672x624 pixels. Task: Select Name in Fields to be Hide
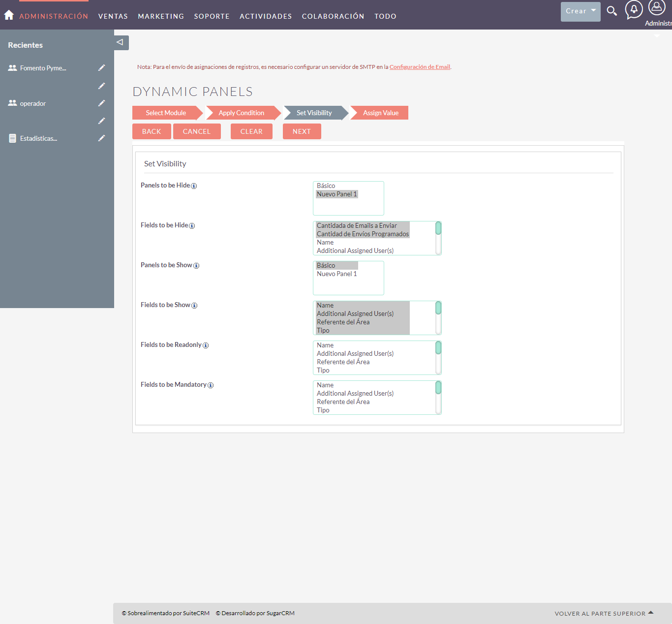363,243
